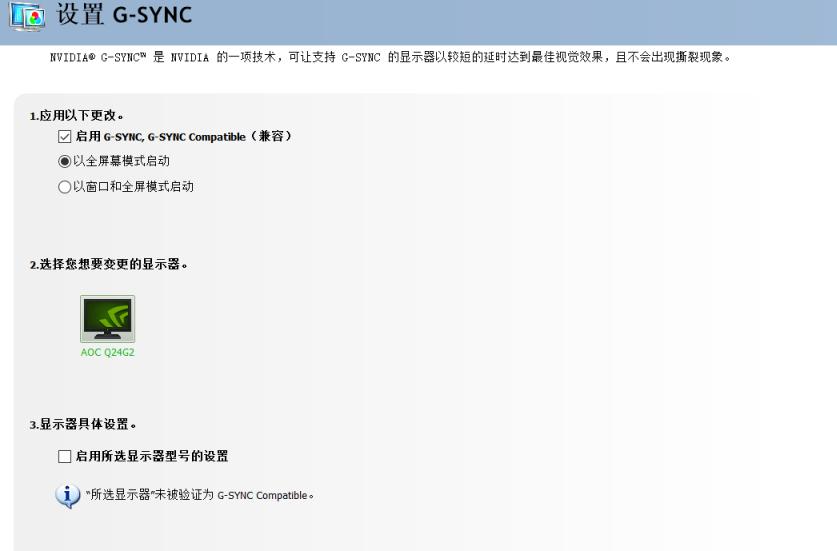Viewport: 837px width, 551px height.
Task: Select 以窗口和全屏模式启动 radio option
Action: [x=65, y=187]
